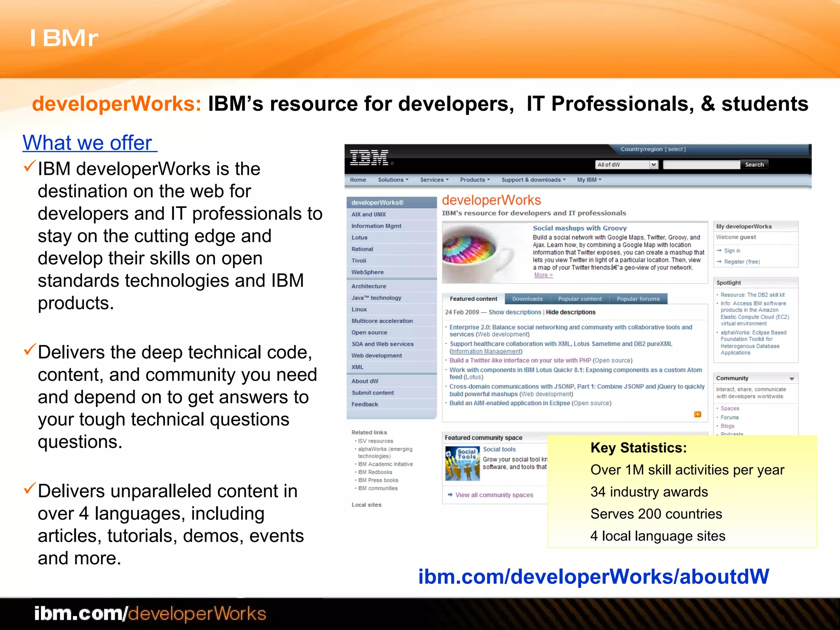Click the orange plus icon below featured list
Image resolution: width=840 pixels, height=630 pixels.
[x=697, y=414]
